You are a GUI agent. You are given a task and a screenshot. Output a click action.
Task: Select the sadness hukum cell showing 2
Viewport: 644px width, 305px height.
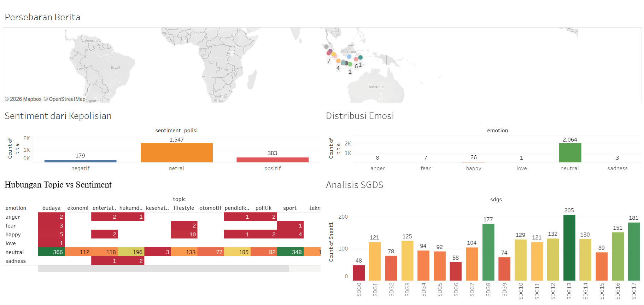pyautogui.click(x=131, y=261)
